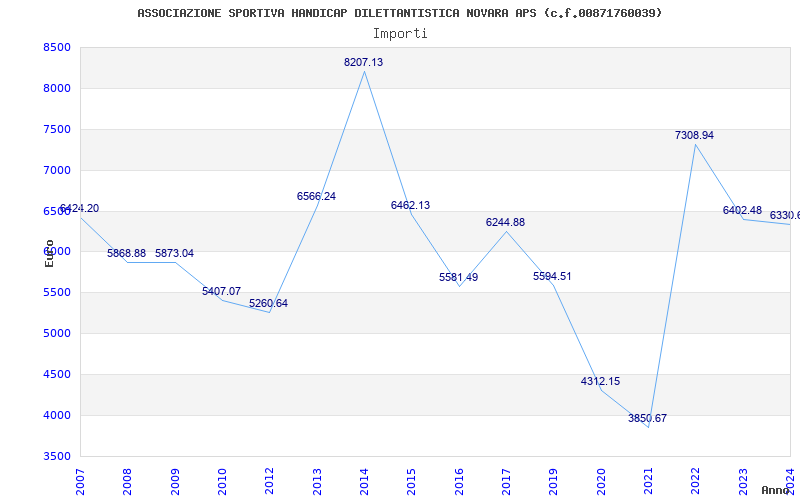
Task: Click the 4500 y-axis tick label
Action: point(57,374)
